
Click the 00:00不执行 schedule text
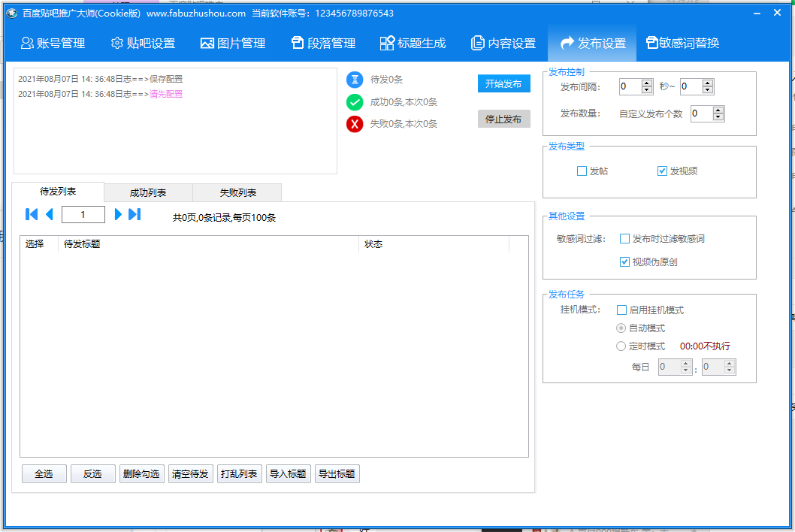pos(705,346)
